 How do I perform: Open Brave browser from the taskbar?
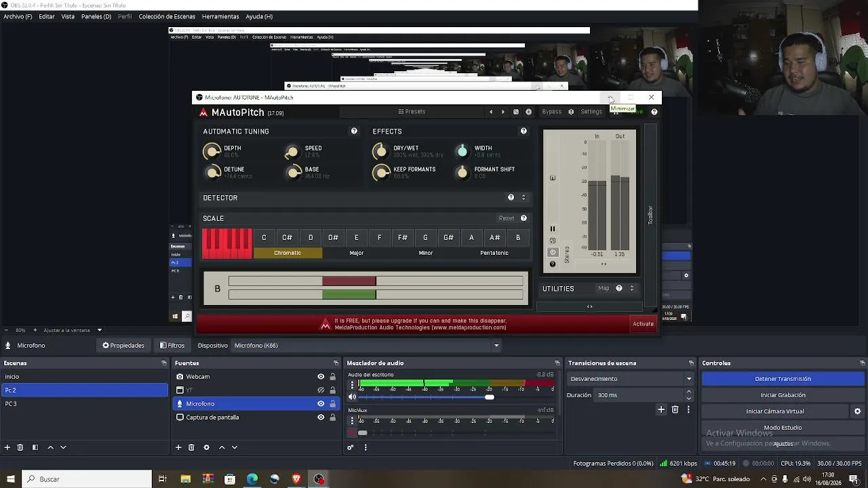(x=296, y=479)
